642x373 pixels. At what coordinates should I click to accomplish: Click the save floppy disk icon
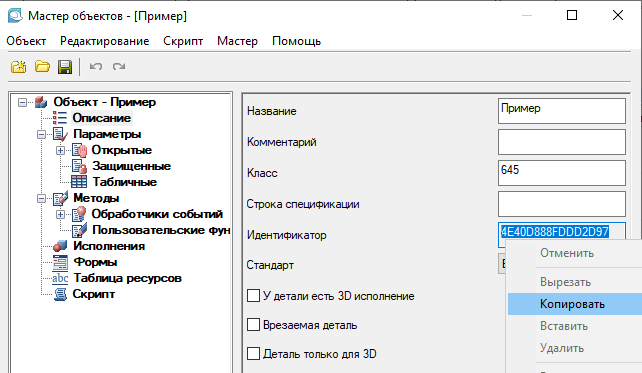click(65, 67)
